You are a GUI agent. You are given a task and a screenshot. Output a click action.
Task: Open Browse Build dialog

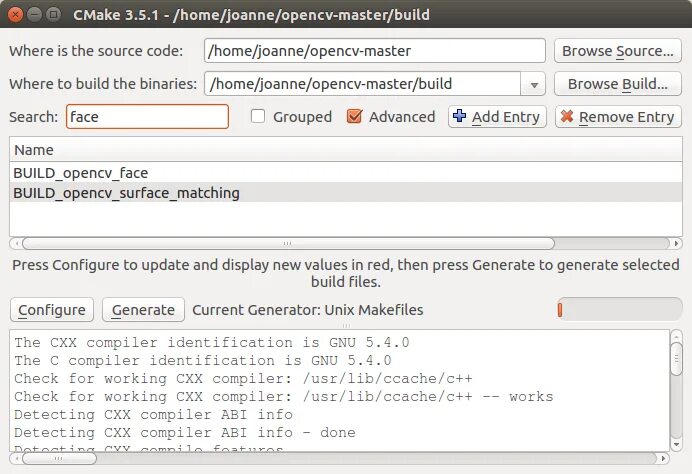tap(617, 84)
